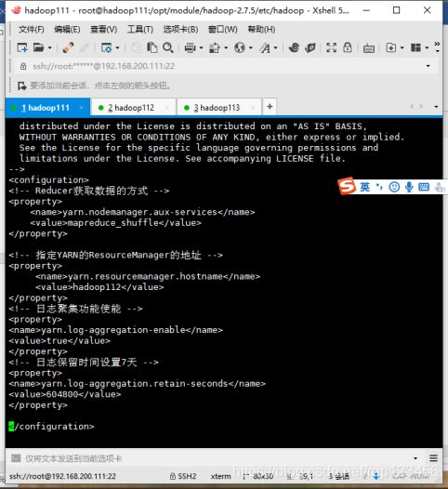Expand the Print icon dropdown arrow
The height and width of the screenshot is (489, 448).
tap(201, 48)
